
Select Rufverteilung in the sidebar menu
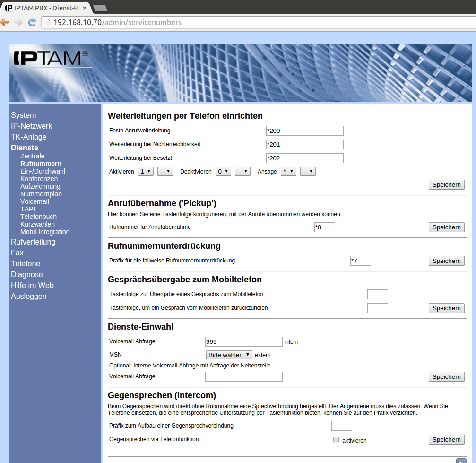tap(33, 242)
